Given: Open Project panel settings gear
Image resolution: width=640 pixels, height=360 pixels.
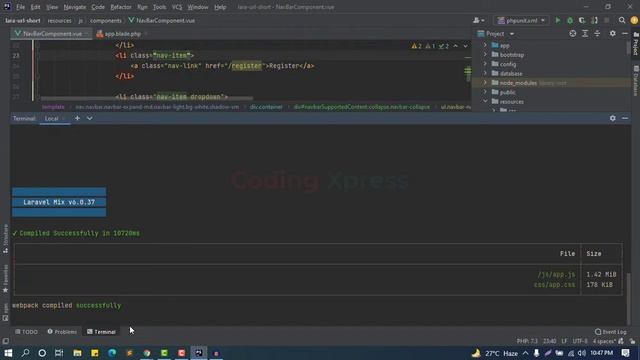Looking at the screenshot, I should click(x=613, y=33).
